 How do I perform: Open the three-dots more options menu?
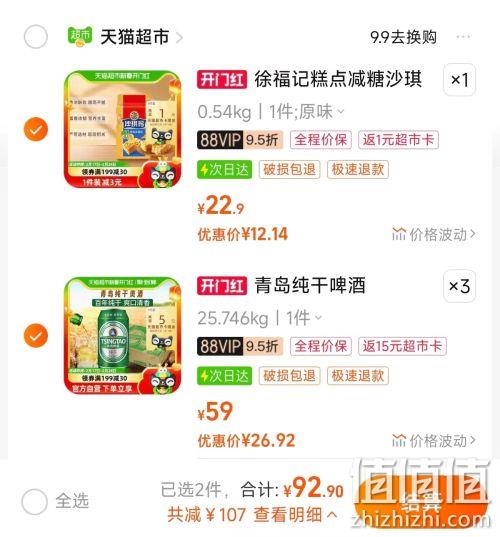463,36
